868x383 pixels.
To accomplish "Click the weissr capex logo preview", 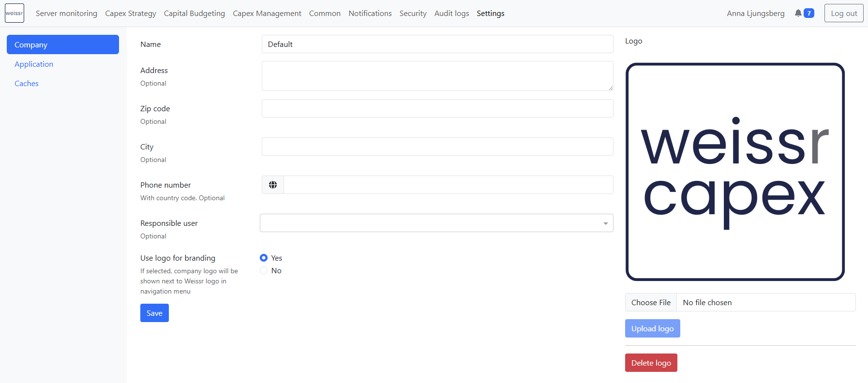I will click(x=735, y=172).
